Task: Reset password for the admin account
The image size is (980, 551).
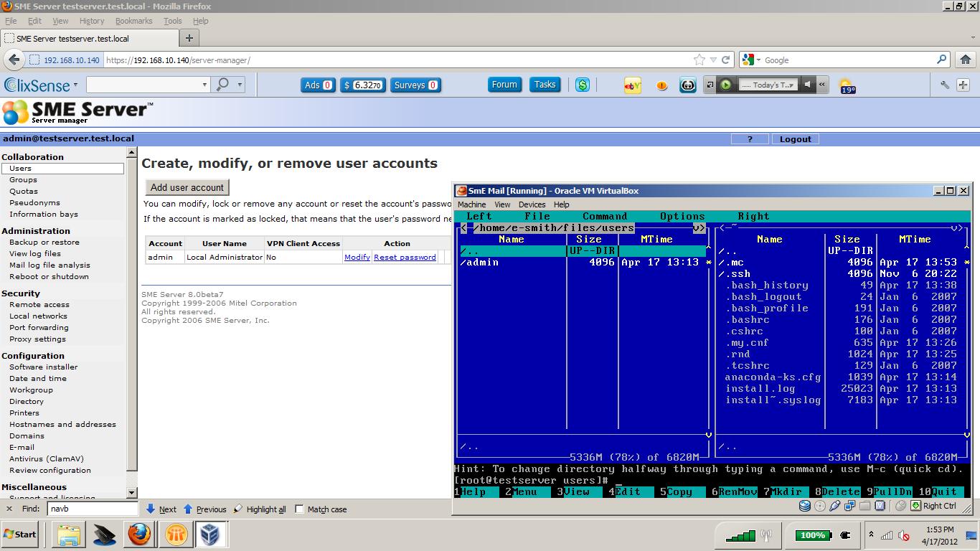Action: (405, 257)
